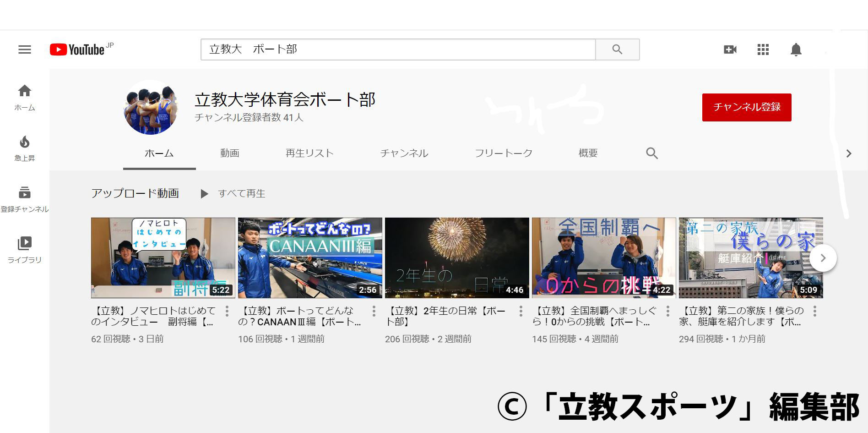The image size is (868, 433).
Task: Click text 206 回視聴・2 週間前
Action: 428,339
